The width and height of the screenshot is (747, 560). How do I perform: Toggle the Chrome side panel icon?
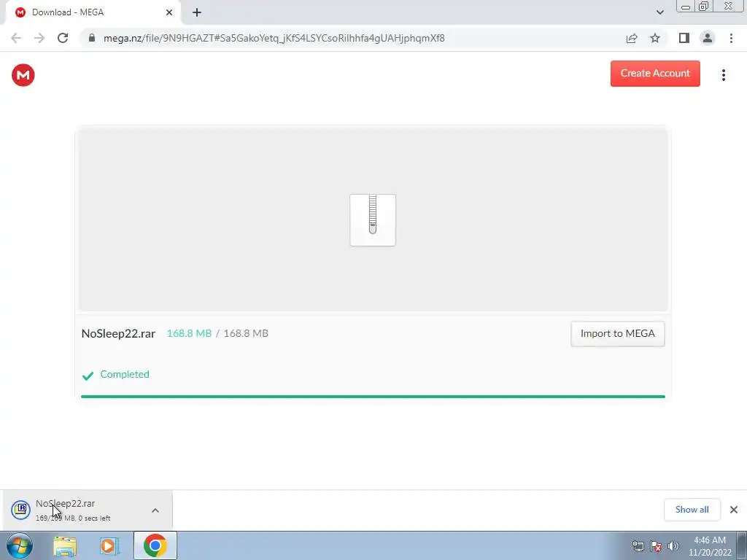click(684, 38)
